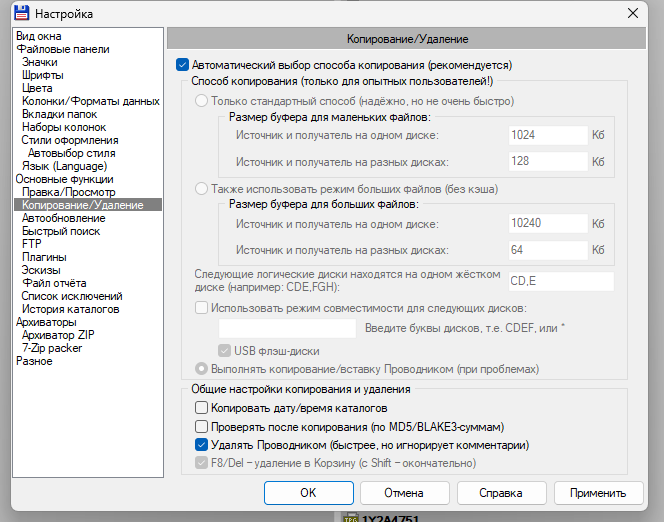This screenshot has width=664, height=522.
Task: Toggle USB флэш-диски checkbox
Action: [224, 351]
